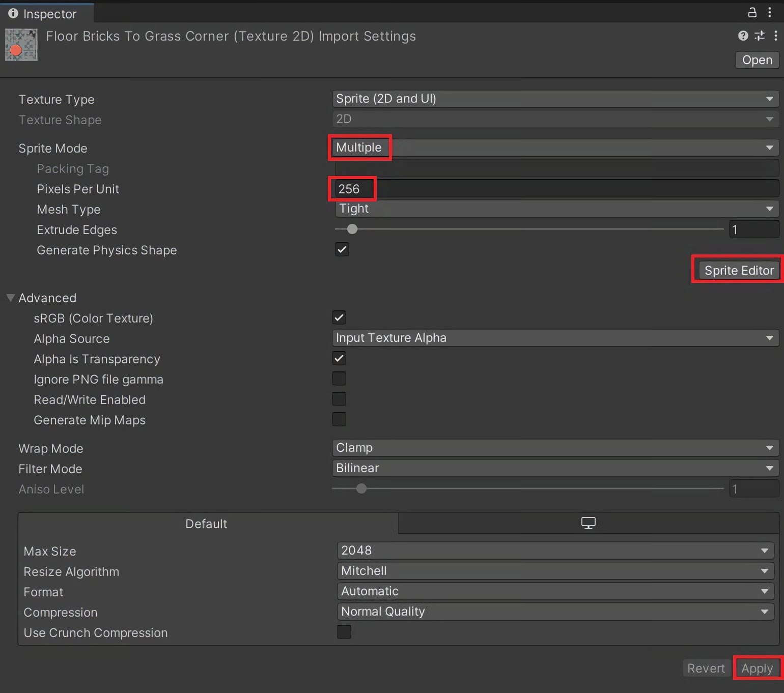Click the Revert button

706,668
